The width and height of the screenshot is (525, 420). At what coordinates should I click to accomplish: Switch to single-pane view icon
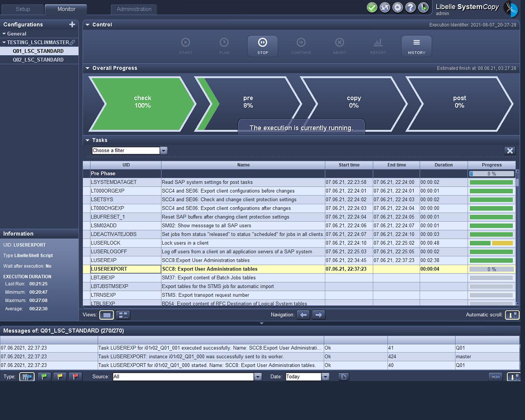(x=107, y=315)
